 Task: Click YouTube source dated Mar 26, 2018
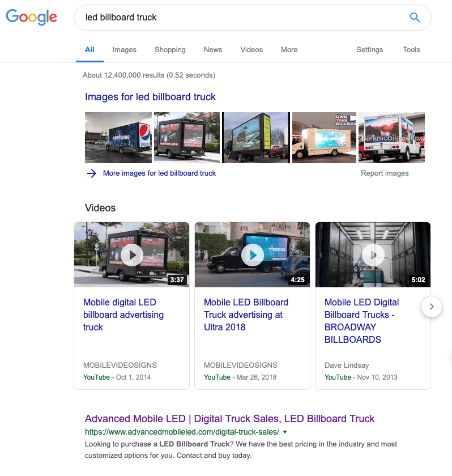(x=217, y=377)
